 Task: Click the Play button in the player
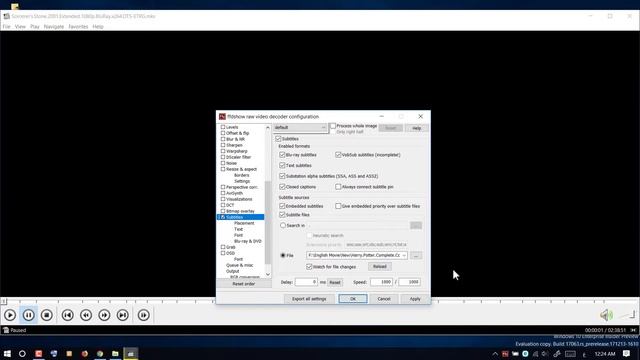click(10, 315)
